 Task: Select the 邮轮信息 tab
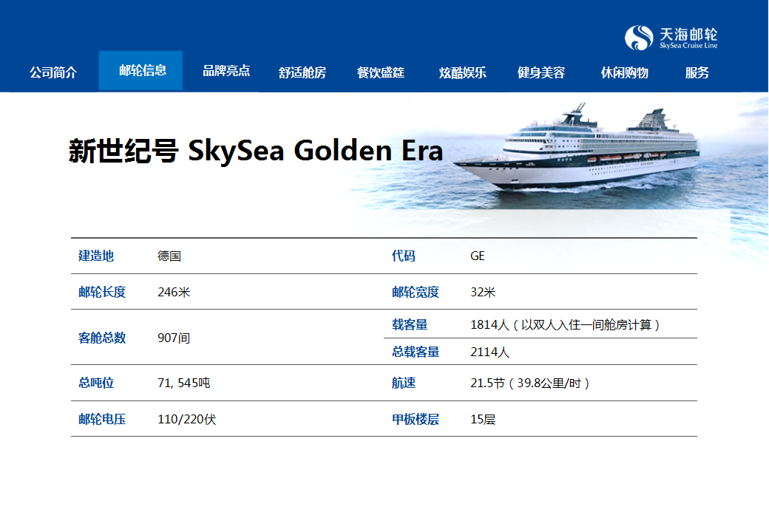coord(140,70)
